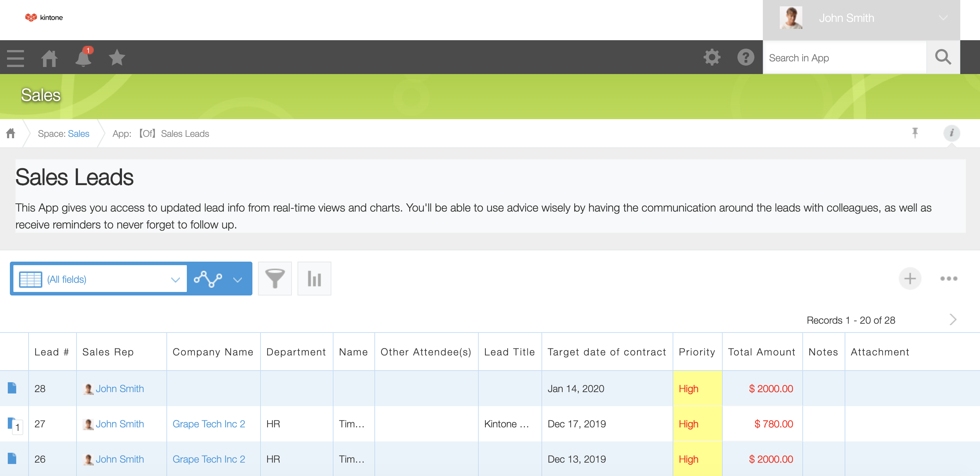This screenshot has width=980, height=476.
Task: Click the magnifying glass search button
Action: point(943,58)
